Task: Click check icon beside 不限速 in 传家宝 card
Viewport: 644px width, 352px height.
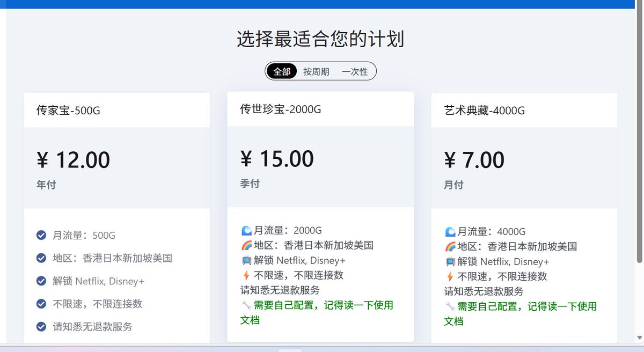Action: pos(41,304)
